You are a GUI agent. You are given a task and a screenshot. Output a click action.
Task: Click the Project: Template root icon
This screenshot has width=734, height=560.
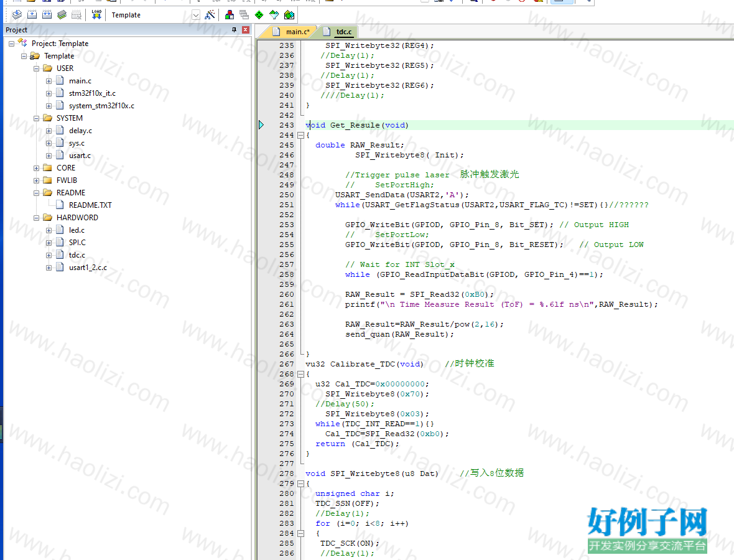pyautogui.click(x=22, y=43)
